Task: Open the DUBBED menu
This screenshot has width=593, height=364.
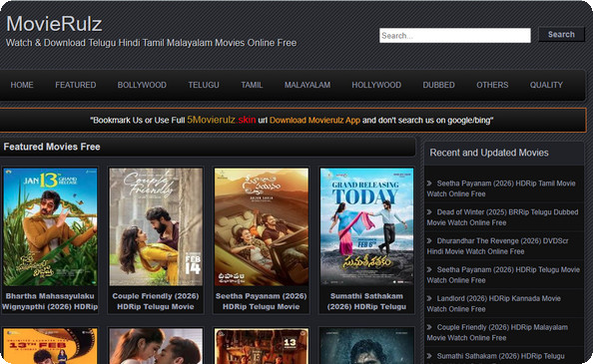Action: [x=438, y=85]
